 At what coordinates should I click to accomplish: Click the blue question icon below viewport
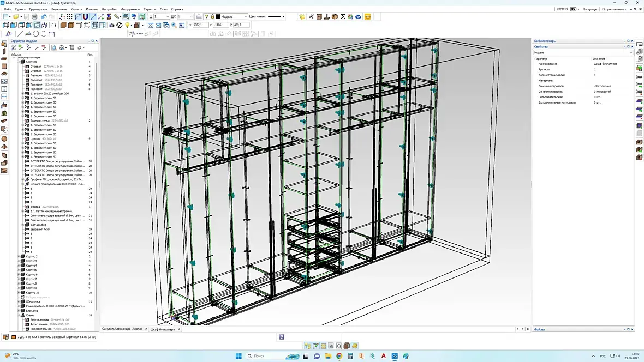point(282,337)
